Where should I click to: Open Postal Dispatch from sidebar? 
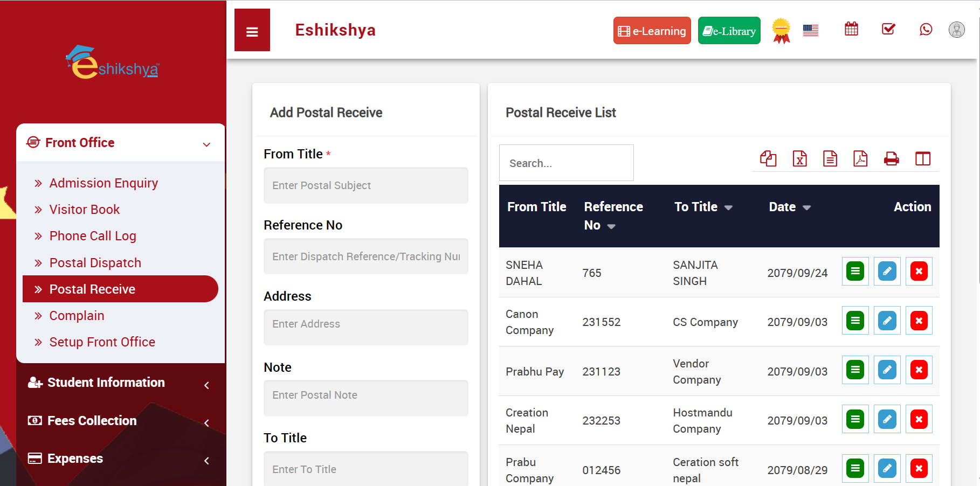point(95,263)
